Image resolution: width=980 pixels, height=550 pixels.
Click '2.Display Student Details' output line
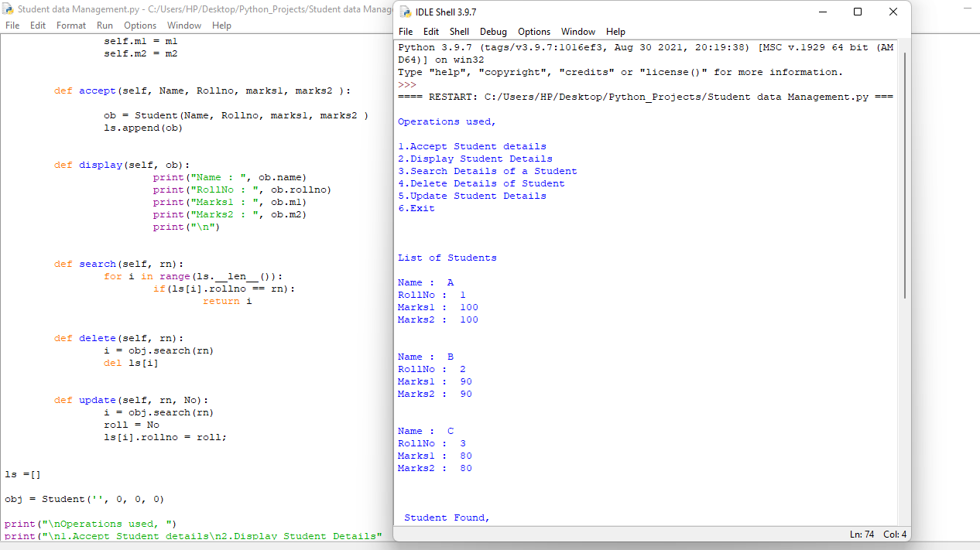(475, 159)
